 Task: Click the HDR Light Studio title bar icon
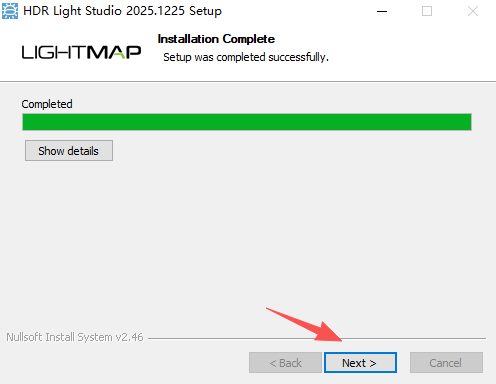click(x=10, y=11)
